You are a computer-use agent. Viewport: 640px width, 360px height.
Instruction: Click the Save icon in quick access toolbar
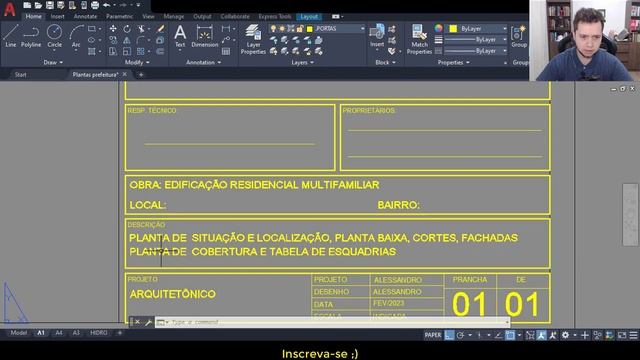49,5
